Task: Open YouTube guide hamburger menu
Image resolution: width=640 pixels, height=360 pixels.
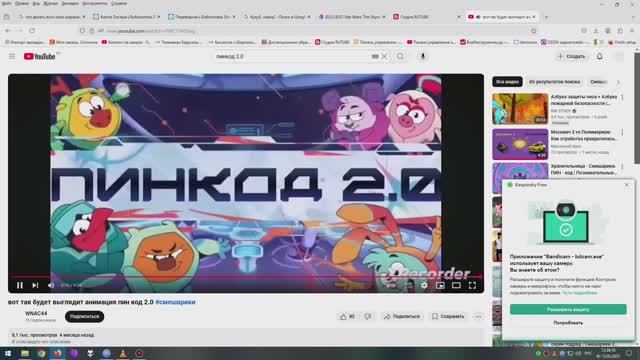Action: 12,56
